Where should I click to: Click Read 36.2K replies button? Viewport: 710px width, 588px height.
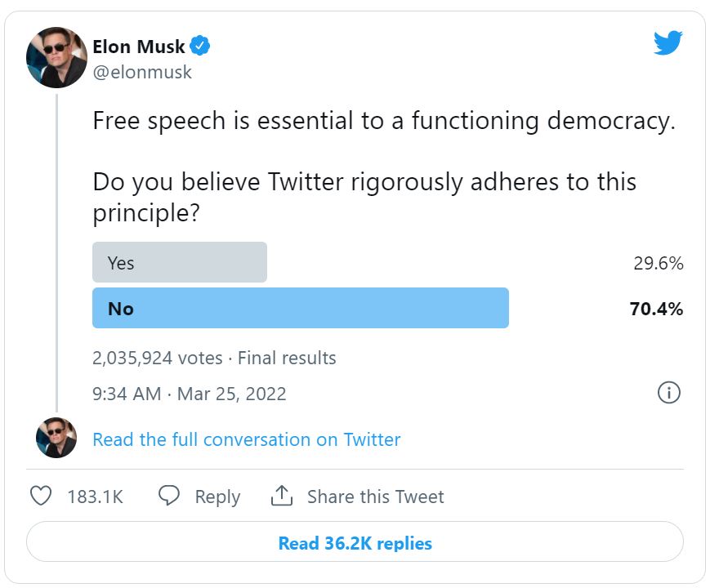point(355,541)
